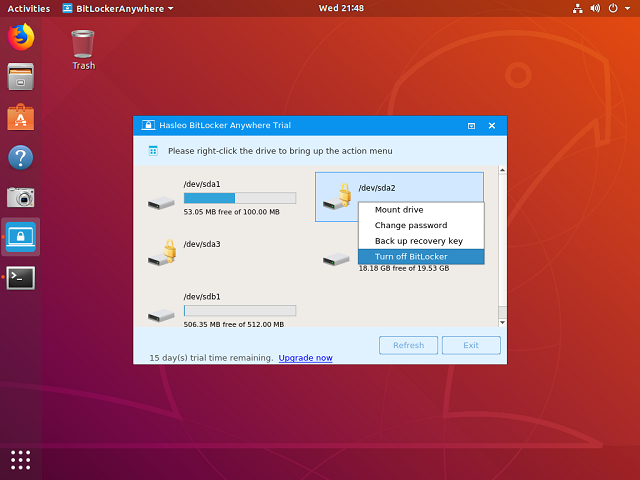
Task: Click the Refresh button
Action: click(408, 345)
